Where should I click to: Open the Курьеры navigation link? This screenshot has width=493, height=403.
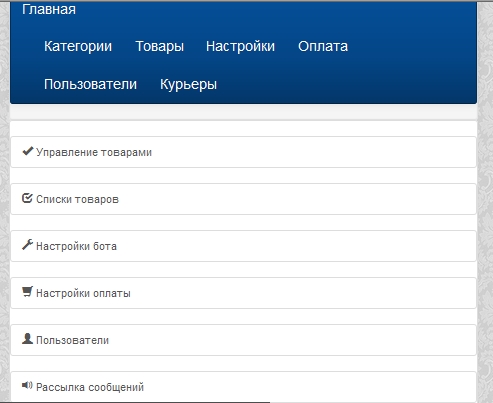188,85
